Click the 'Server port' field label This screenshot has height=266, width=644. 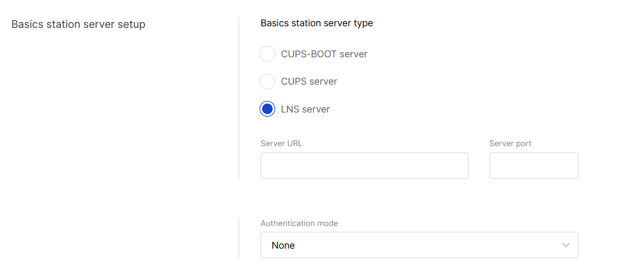pos(510,144)
